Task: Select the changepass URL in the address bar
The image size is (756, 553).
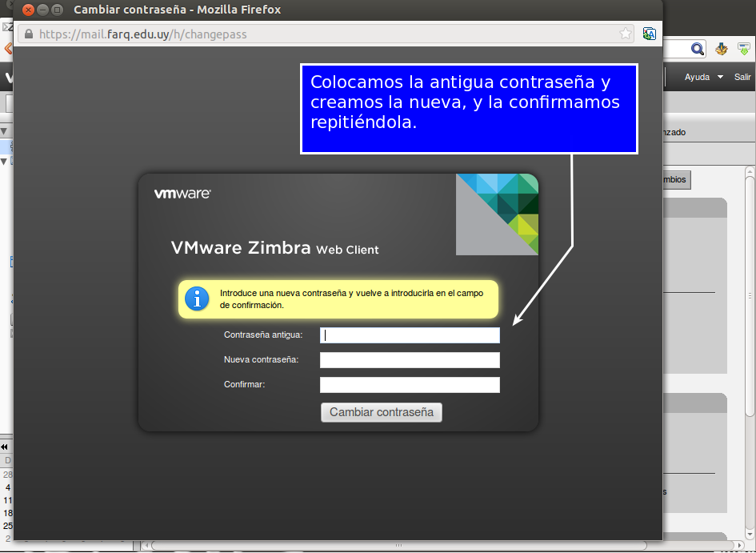Action: click(143, 34)
